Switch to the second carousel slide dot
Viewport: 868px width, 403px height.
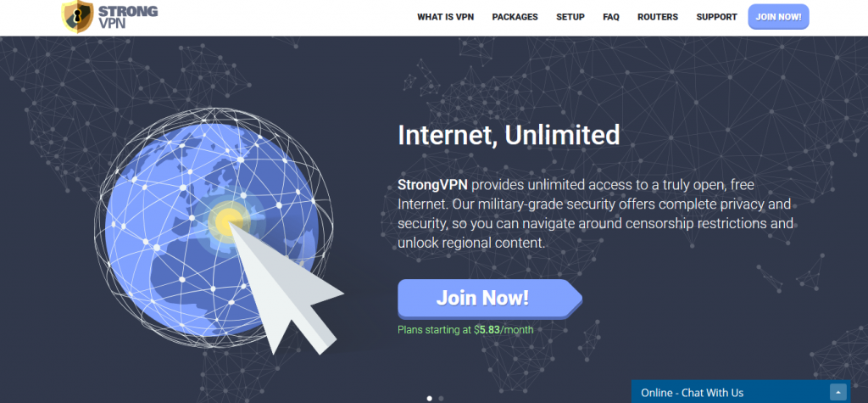[x=441, y=398]
